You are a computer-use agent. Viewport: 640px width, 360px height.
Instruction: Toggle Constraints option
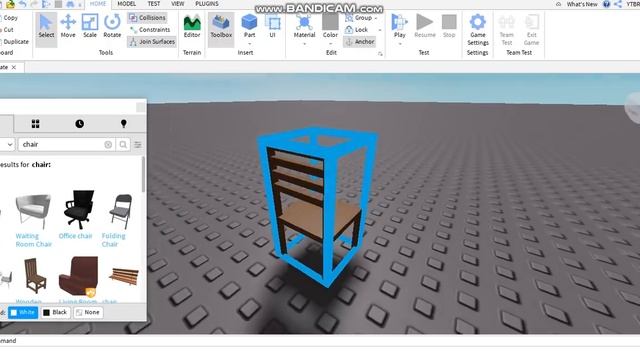click(150, 30)
